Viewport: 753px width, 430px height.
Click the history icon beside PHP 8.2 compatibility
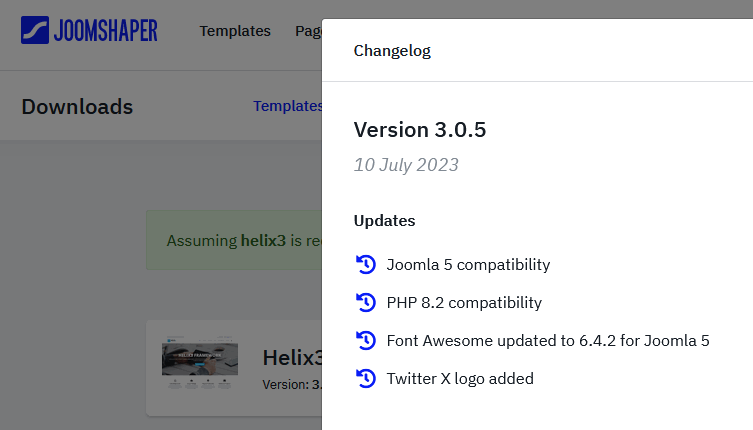366,302
